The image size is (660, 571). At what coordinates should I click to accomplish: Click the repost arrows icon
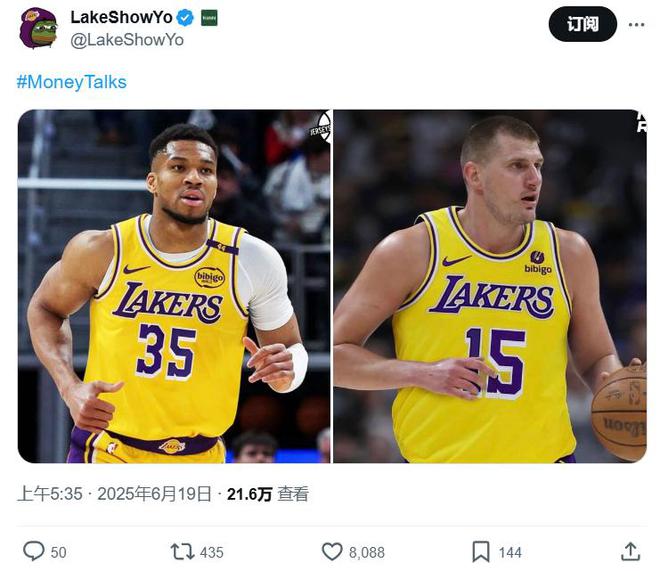(182, 551)
